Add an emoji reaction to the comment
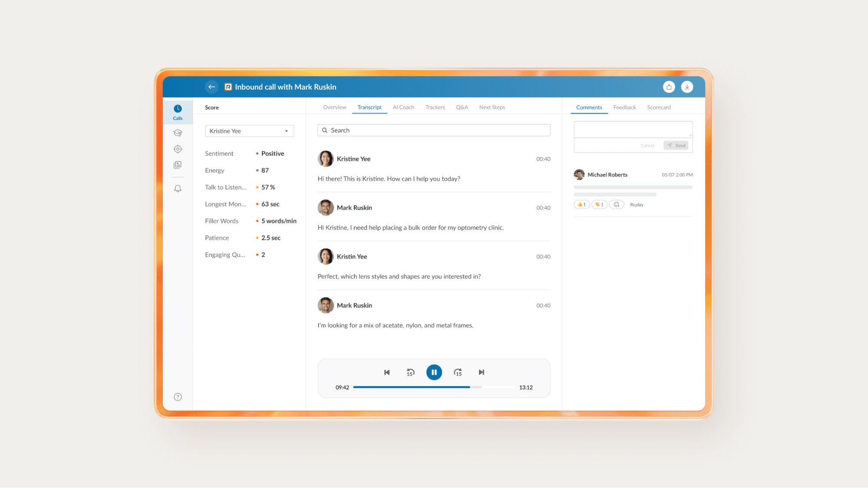This screenshot has height=488, width=868. coord(616,204)
